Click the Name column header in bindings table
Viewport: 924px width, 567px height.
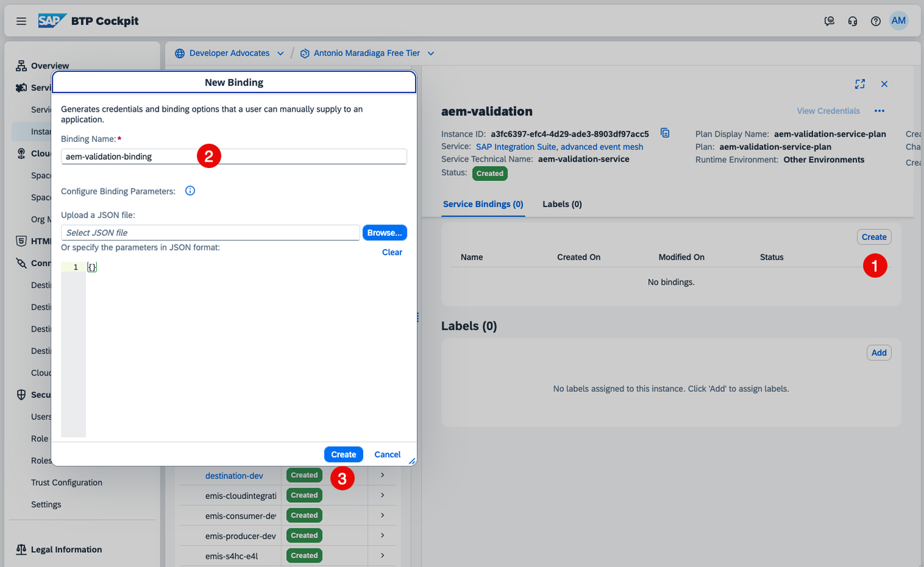pyautogui.click(x=472, y=257)
